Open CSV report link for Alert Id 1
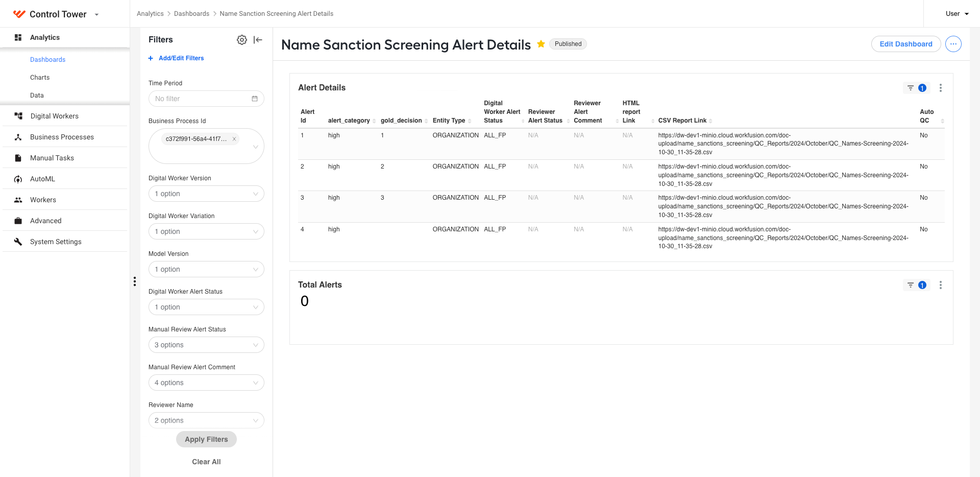 (x=783, y=144)
